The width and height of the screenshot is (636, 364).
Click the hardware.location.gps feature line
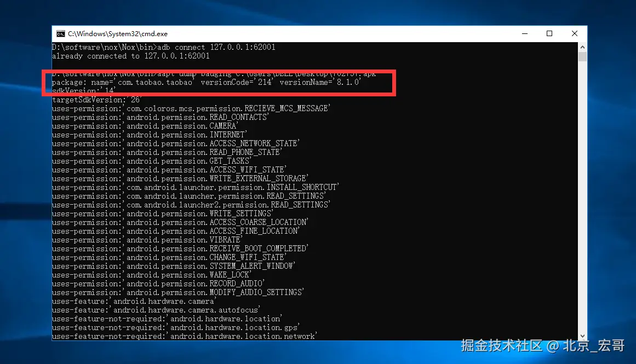click(x=176, y=327)
